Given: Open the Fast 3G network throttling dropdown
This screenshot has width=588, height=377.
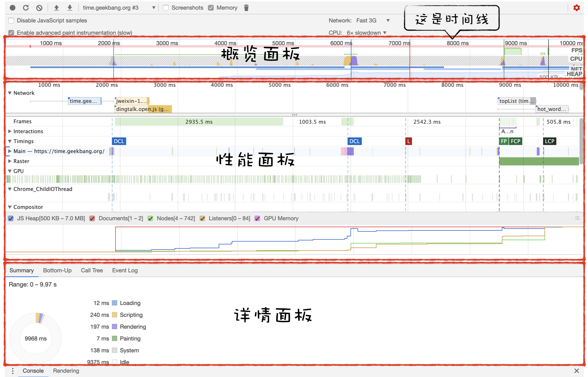Looking at the screenshot, I should pyautogui.click(x=372, y=20).
